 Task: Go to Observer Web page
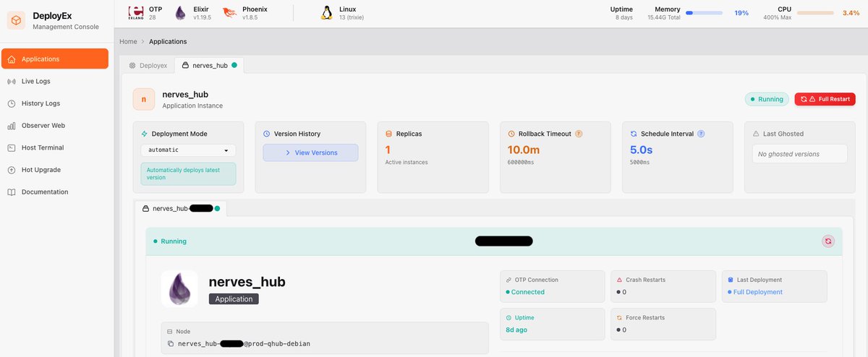(x=55, y=125)
